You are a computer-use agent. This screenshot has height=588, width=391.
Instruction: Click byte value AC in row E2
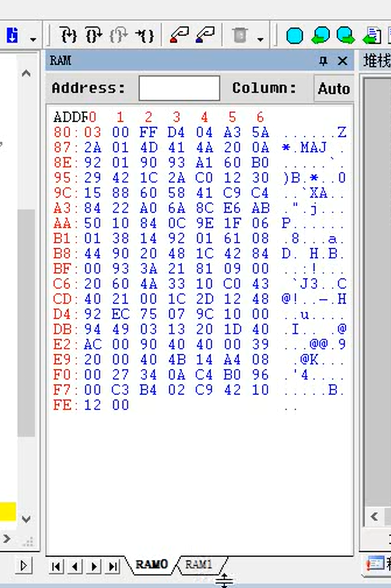pyautogui.click(x=92, y=345)
